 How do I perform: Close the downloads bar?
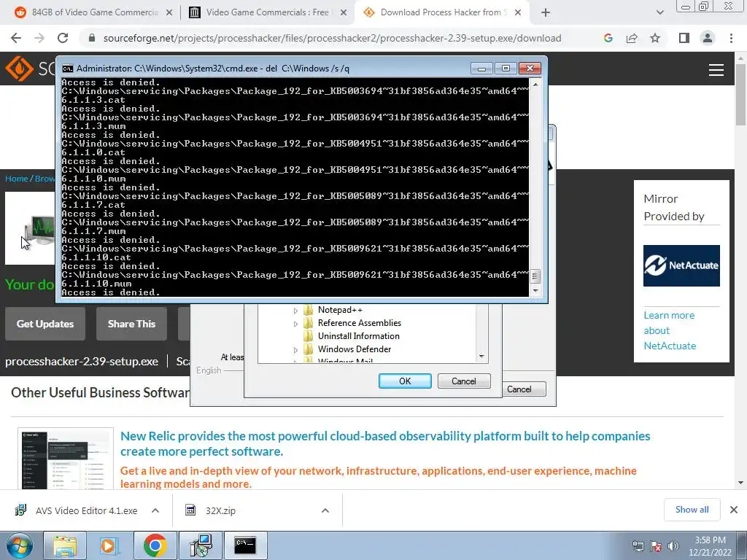(x=734, y=510)
